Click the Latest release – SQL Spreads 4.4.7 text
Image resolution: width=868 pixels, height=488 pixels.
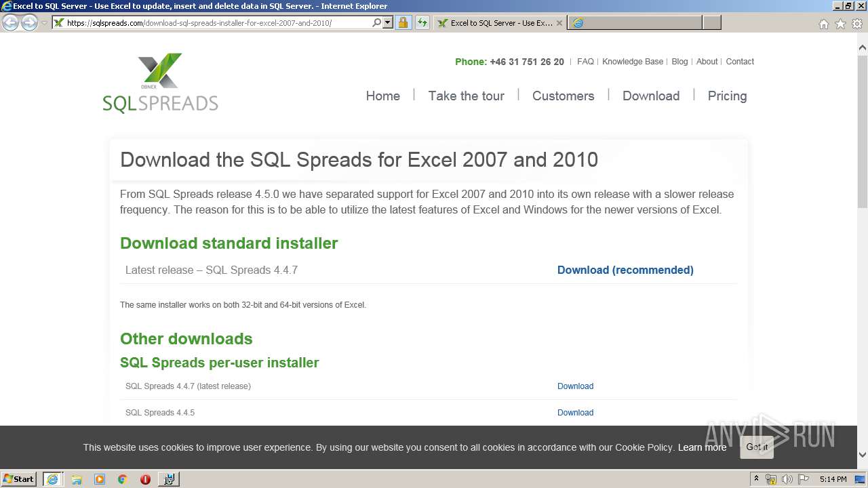[212, 270]
